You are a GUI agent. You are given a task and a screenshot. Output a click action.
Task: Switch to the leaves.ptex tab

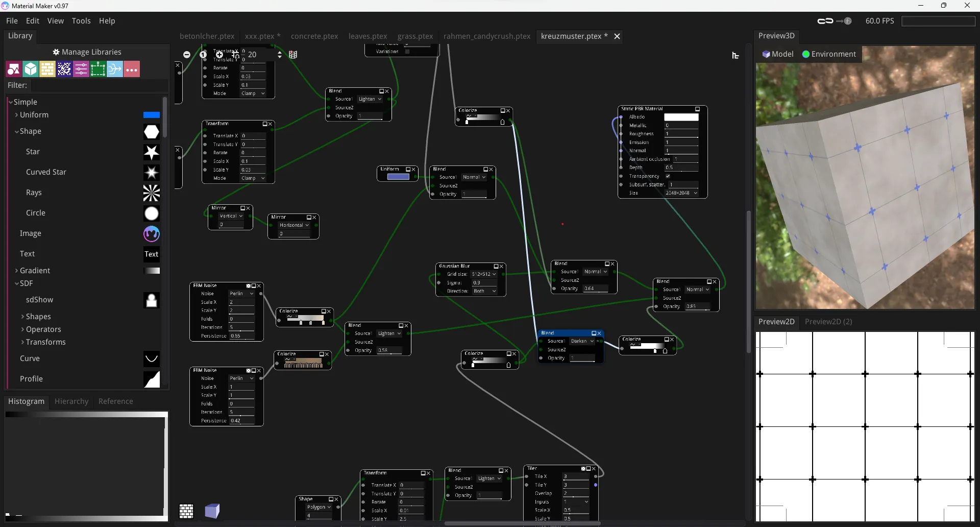click(367, 36)
